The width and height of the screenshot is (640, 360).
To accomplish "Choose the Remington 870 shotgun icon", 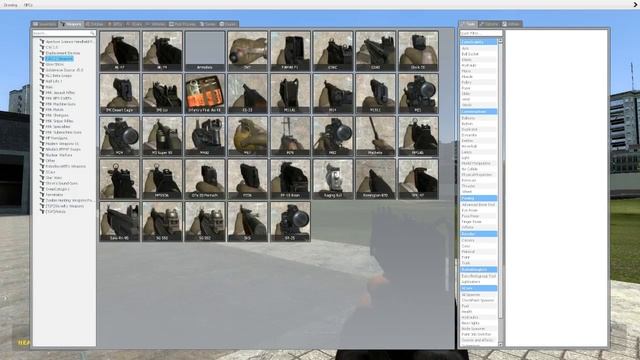I will [376, 179].
